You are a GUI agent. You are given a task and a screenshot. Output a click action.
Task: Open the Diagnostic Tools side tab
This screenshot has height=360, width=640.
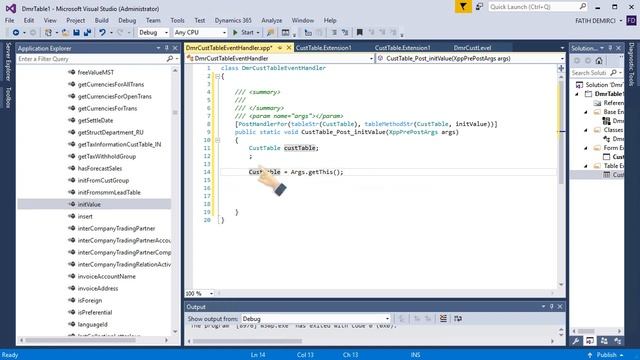pos(631,64)
